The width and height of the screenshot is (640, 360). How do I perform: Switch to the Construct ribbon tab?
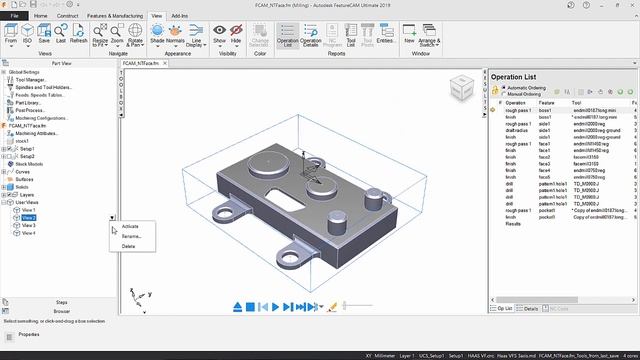click(x=67, y=16)
